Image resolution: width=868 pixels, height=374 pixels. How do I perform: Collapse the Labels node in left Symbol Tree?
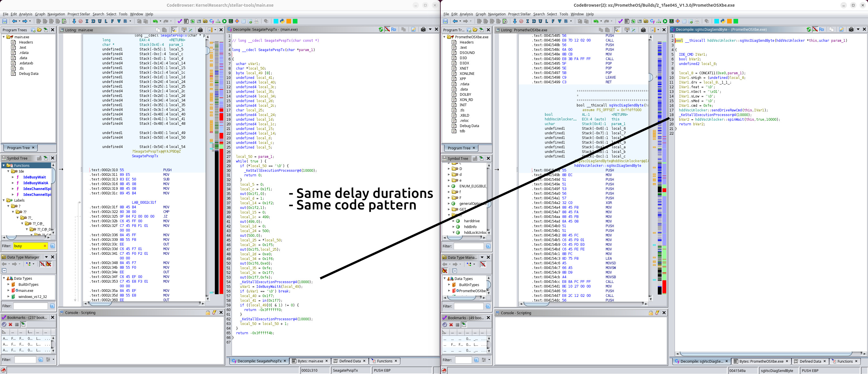coord(4,200)
